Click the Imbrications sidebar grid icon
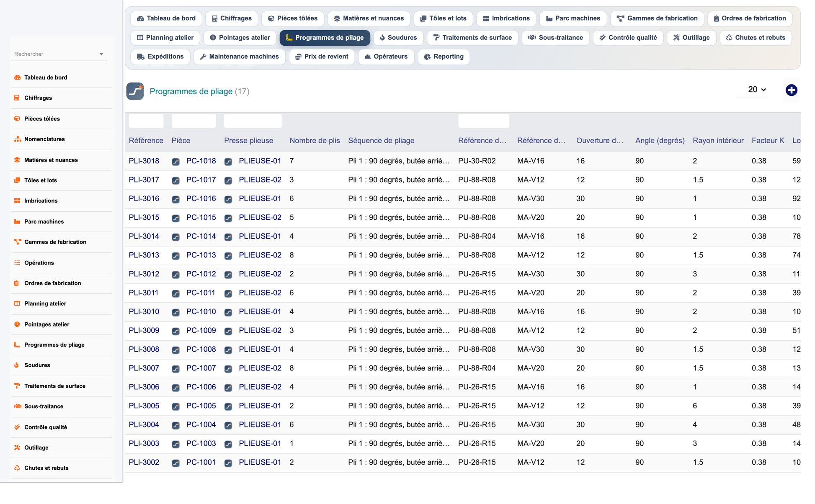This screenshot has height=504, width=815. [x=17, y=201]
